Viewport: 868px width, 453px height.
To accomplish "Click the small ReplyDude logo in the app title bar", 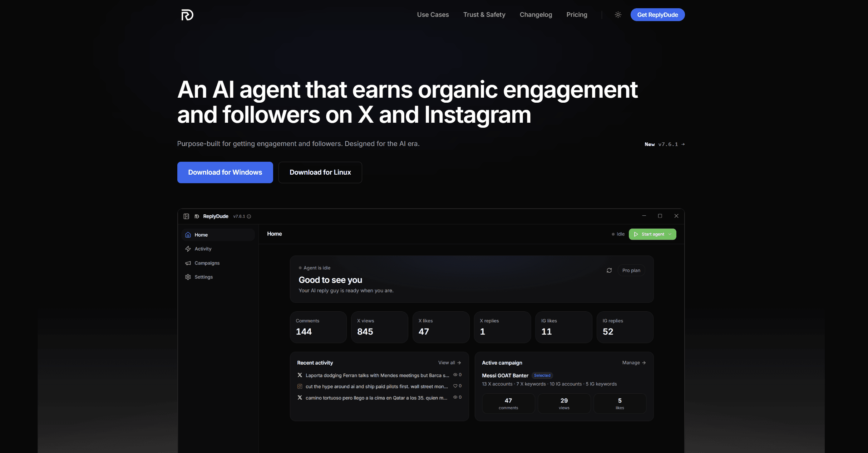I will 197,216.
